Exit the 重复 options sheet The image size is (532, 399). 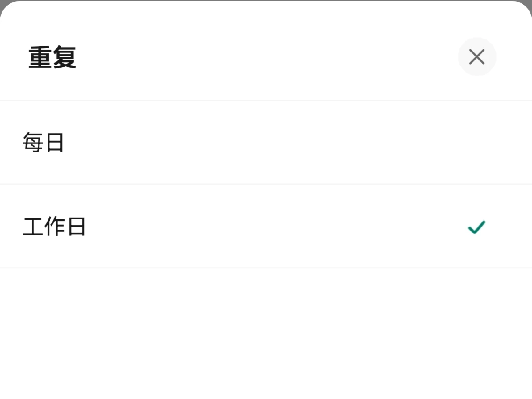pos(477,57)
